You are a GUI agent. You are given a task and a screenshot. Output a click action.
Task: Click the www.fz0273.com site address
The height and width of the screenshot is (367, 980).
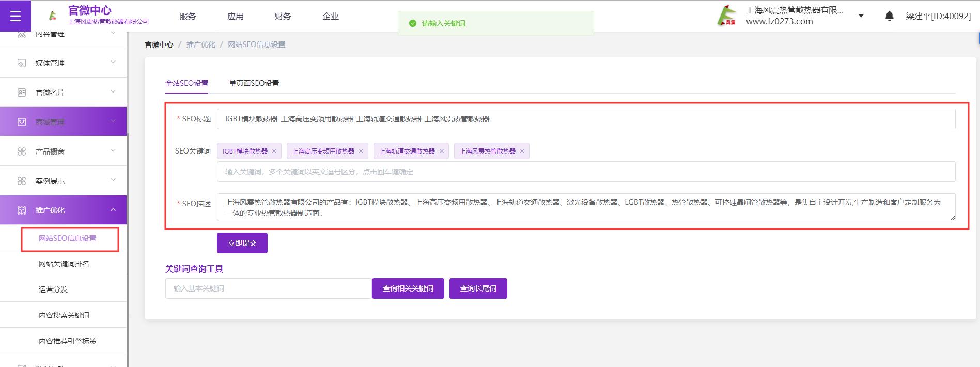coord(779,22)
